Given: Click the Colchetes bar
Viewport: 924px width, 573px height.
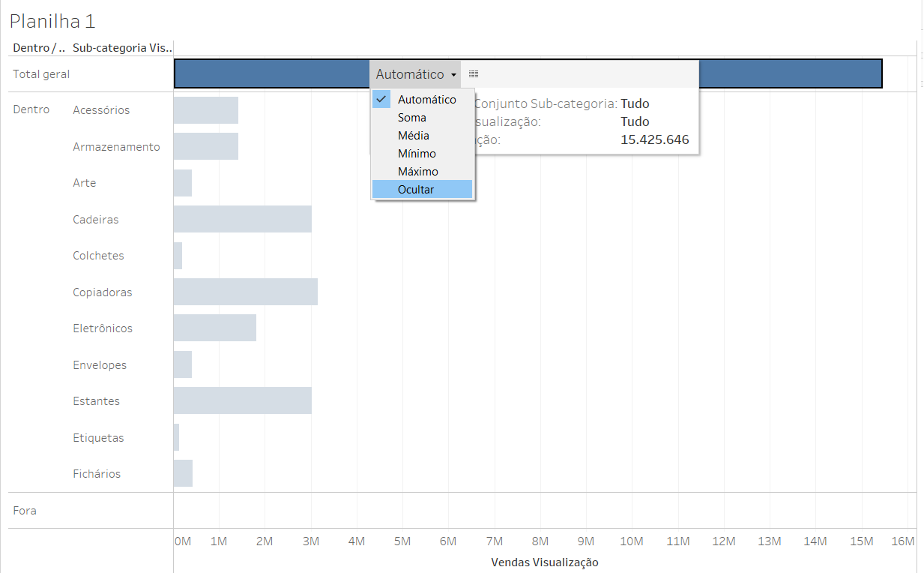Looking at the screenshot, I should click(x=178, y=256).
